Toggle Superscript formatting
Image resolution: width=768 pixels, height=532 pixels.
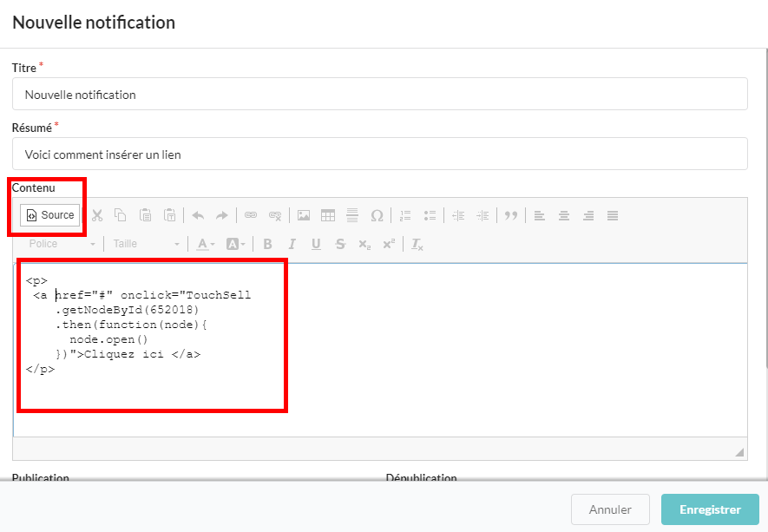pyautogui.click(x=389, y=244)
